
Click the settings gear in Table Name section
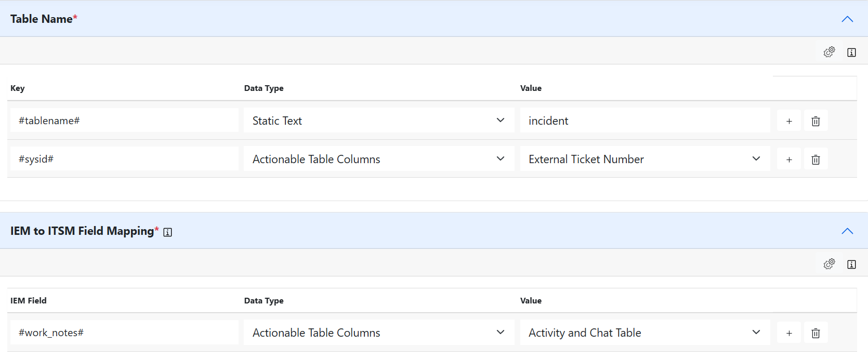829,52
